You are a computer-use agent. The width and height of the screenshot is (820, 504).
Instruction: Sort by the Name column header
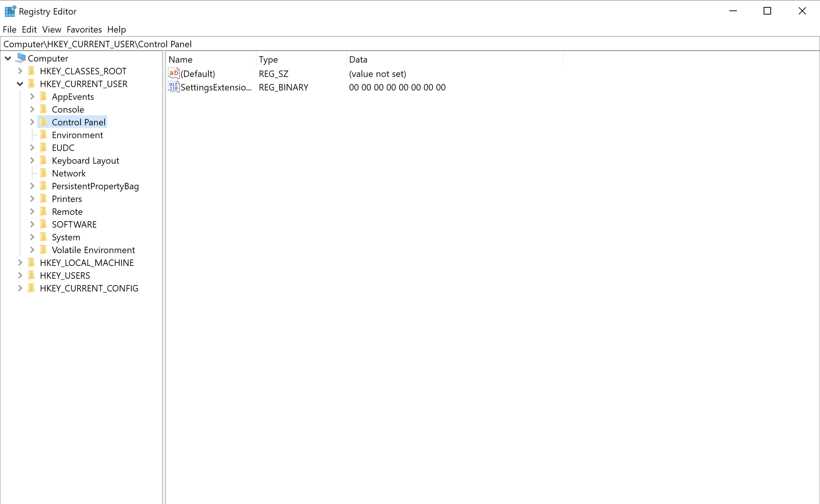click(x=211, y=59)
